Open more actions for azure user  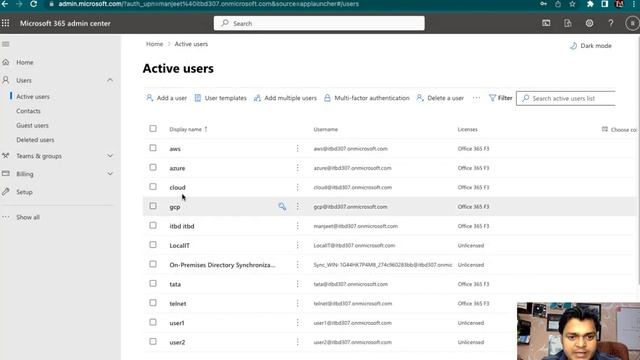coord(298,168)
